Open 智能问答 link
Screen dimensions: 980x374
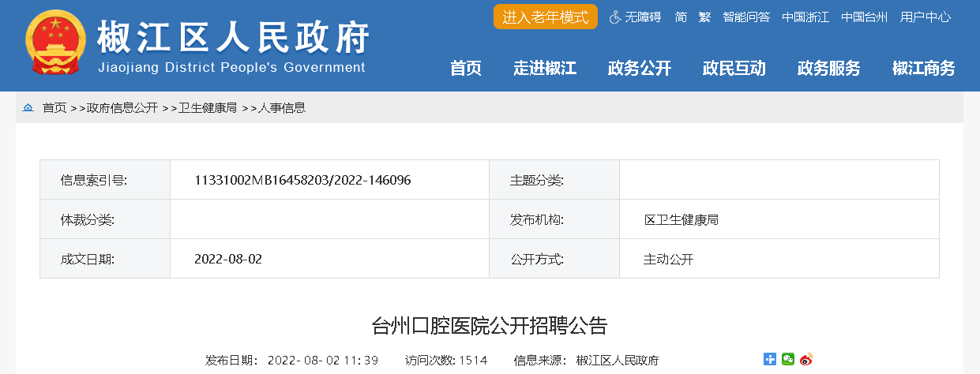[x=746, y=17]
